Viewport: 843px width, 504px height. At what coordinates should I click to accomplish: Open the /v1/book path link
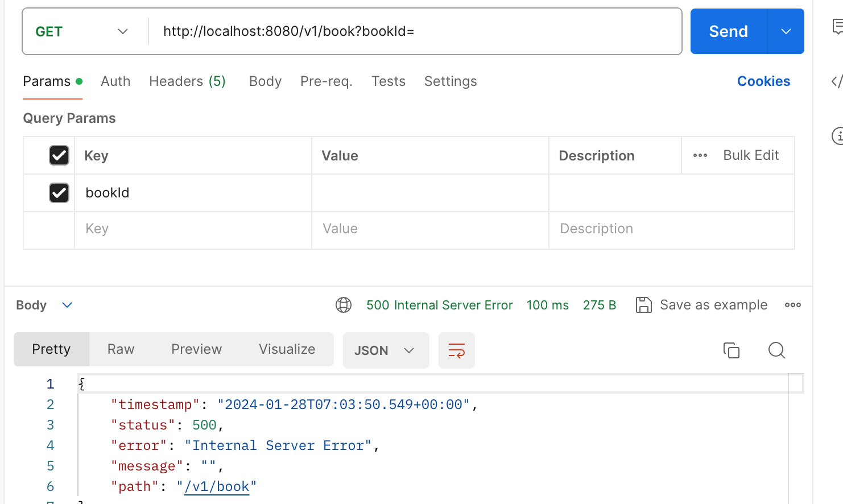click(217, 486)
